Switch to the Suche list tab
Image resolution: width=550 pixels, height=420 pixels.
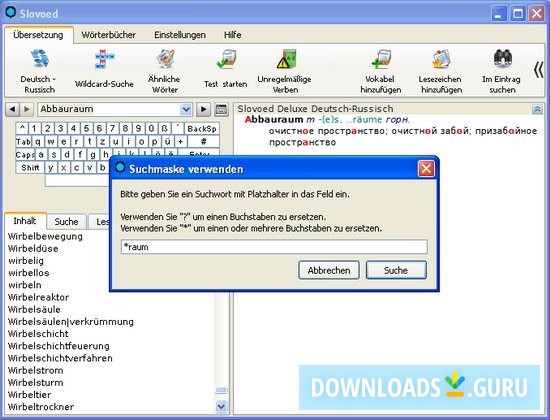[x=66, y=221]
